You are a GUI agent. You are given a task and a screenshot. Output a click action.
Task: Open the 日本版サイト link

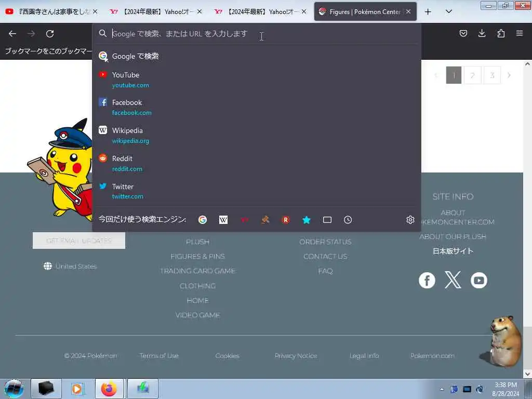(453, 251)
